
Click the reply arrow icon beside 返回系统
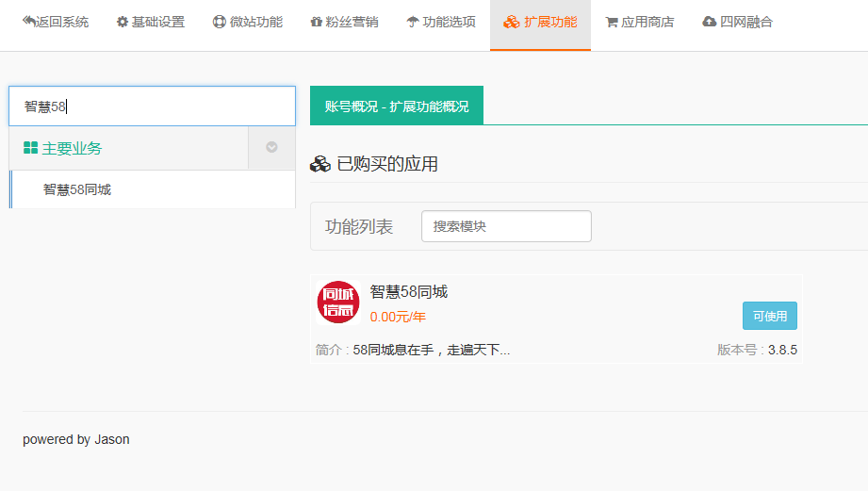pos(28,21)
